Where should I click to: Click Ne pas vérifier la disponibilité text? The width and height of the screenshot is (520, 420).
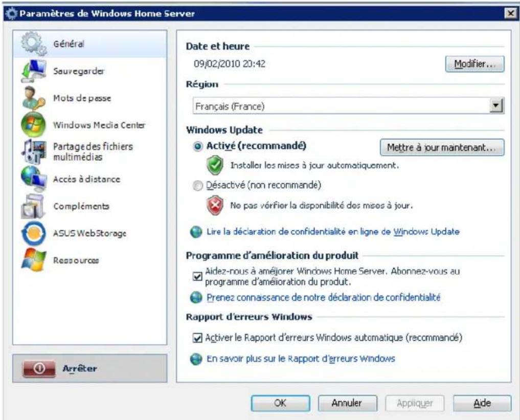321,205
